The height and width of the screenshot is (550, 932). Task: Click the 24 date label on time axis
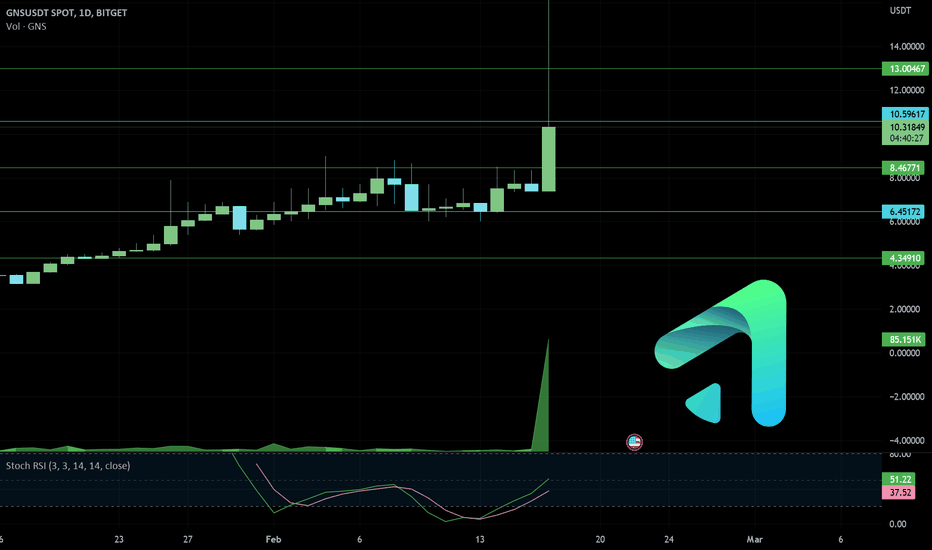tap(669, 539)
